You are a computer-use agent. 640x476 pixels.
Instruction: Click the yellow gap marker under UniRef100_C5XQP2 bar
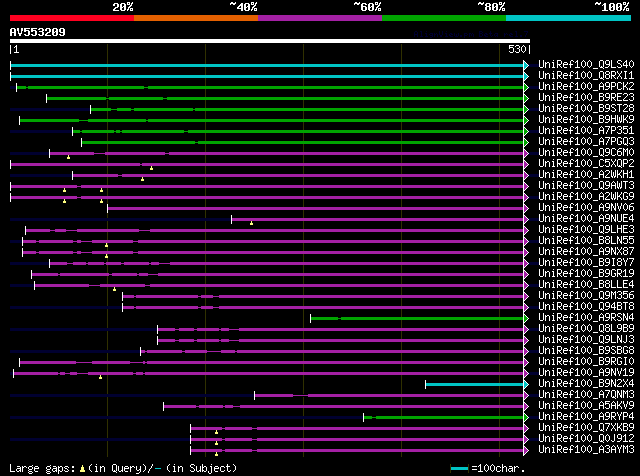click(x=151, y=168)
